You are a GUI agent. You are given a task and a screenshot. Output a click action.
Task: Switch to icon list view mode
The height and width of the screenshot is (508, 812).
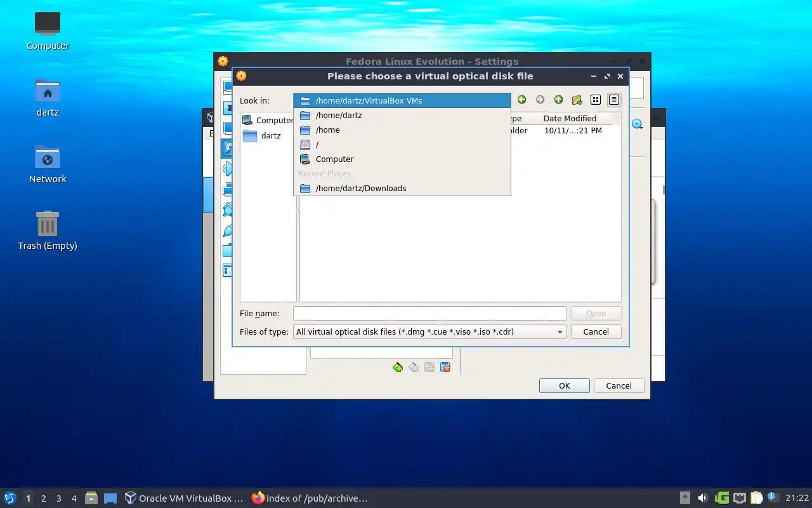[x=595, y=100]
